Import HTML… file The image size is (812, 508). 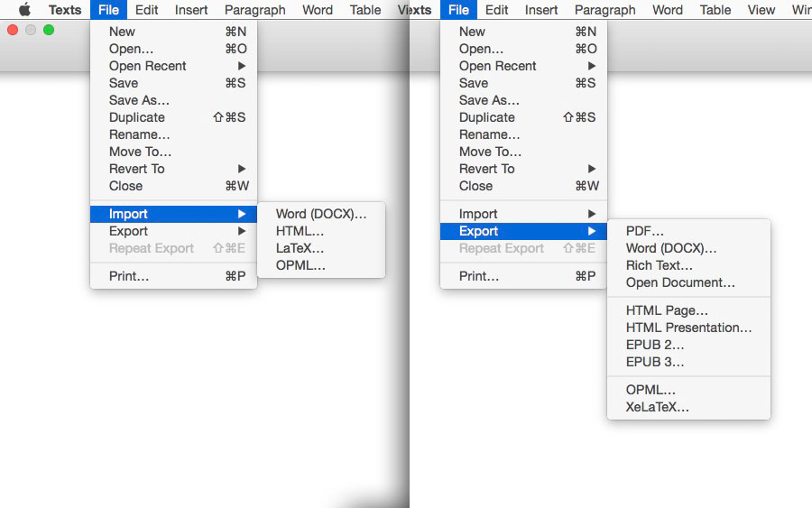321,231
